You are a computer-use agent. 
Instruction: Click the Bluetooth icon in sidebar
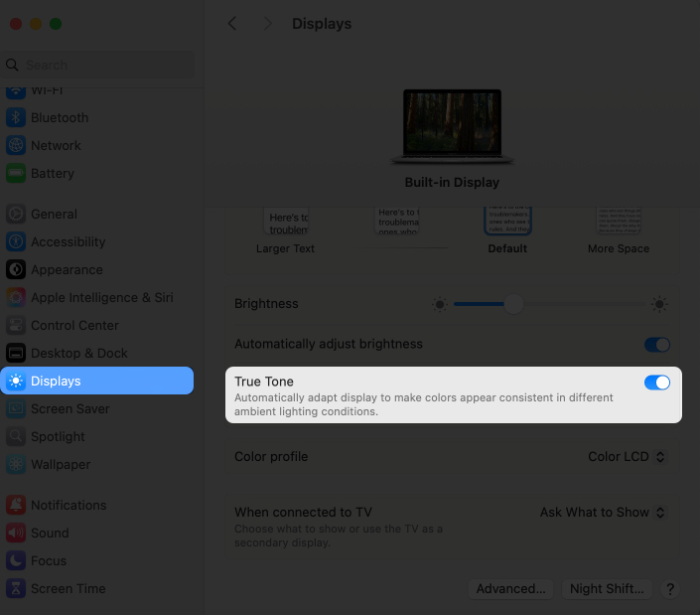[15, 117]
